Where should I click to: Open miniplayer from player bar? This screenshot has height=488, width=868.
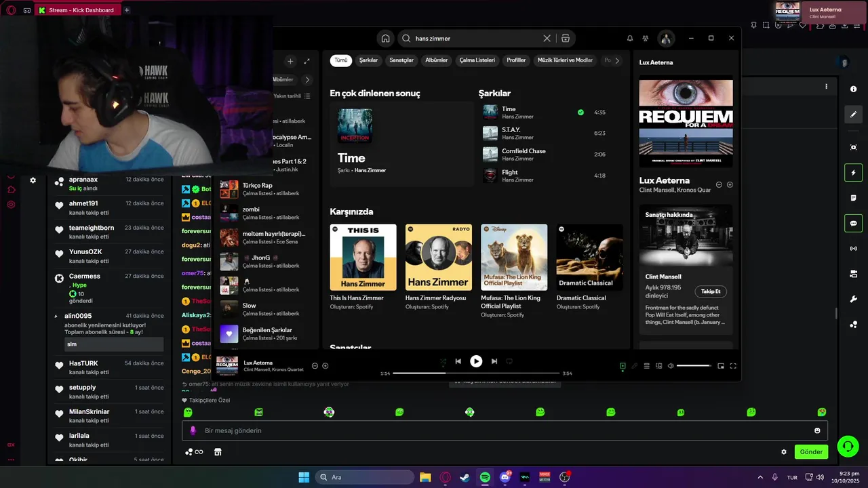coord(721,366)
